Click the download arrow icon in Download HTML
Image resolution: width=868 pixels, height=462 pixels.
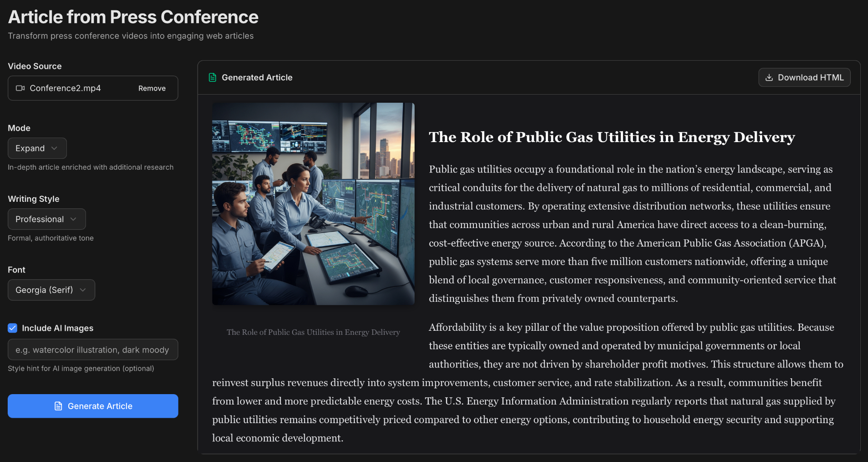click(769, 77)
